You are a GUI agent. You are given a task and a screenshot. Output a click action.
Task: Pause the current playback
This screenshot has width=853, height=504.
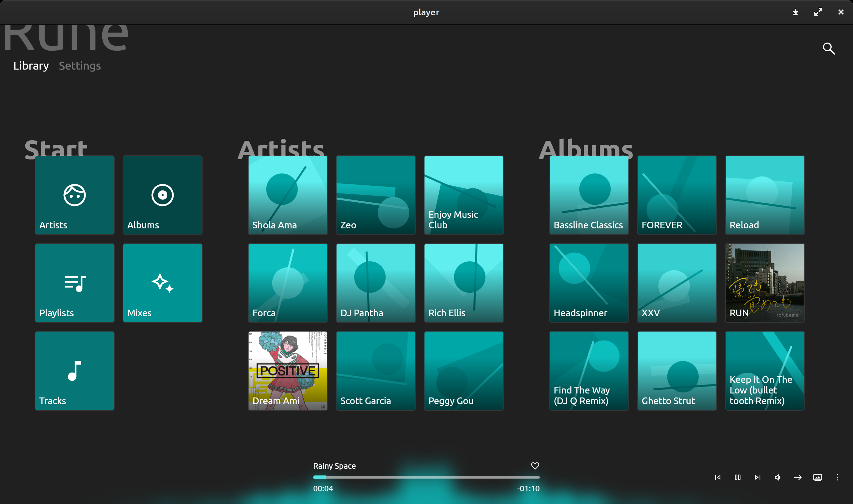737,477
